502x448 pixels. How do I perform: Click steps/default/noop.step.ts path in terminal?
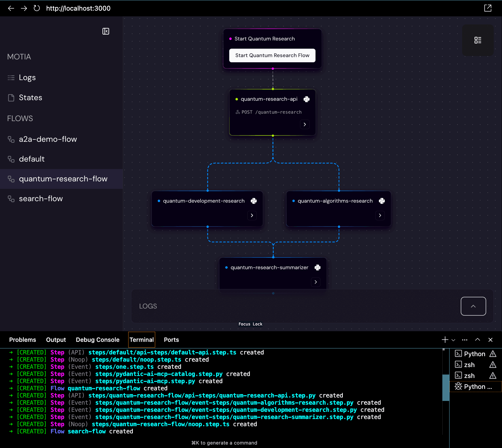tap(137, 360)
